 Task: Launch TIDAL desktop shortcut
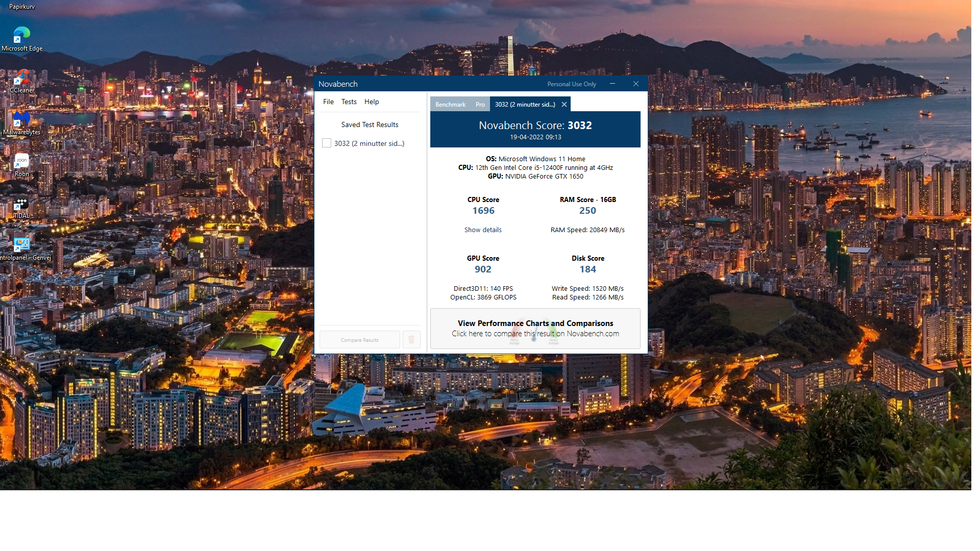[21, 204]
